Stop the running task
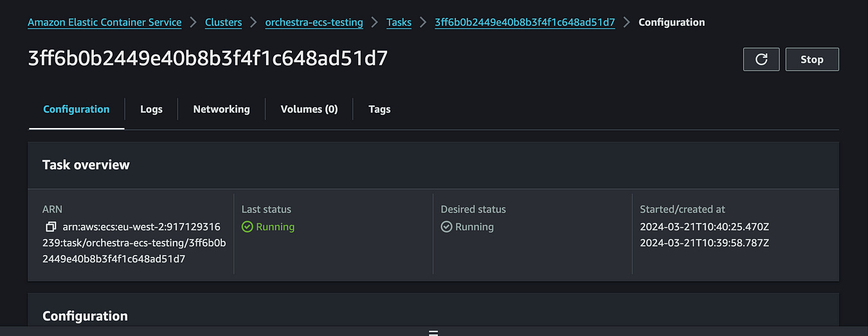 812,59
